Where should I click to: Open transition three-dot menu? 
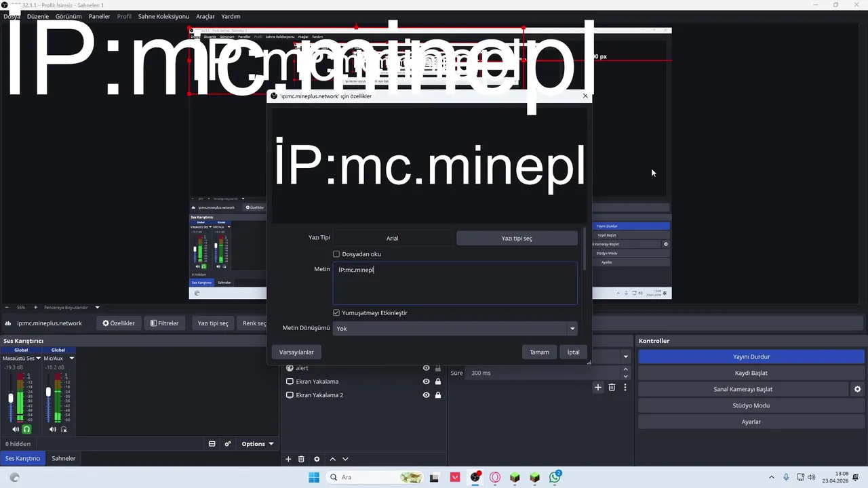coord(625,387)
